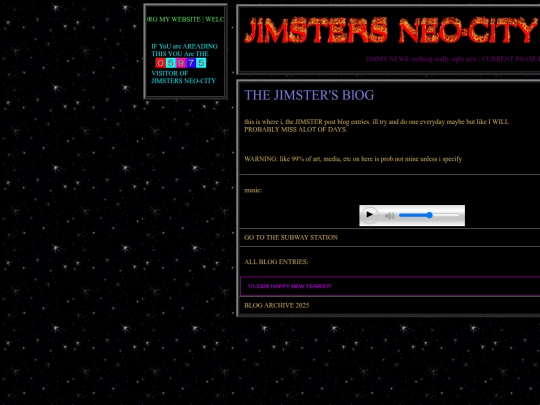Click the JIMMY NEWS marquee text
The height and width of the screenshot is (405, 540).
point(453,59)
